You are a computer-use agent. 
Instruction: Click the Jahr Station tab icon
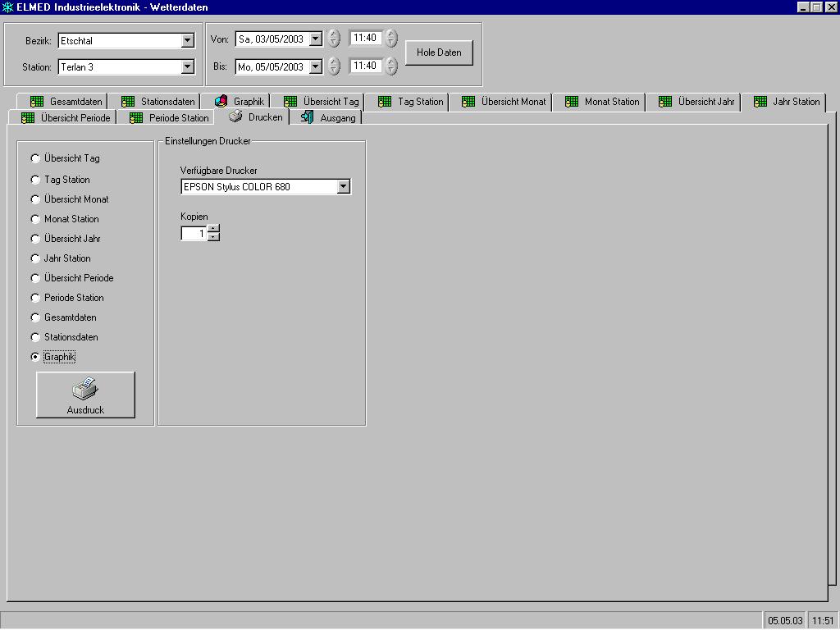[x=760, y=102]
